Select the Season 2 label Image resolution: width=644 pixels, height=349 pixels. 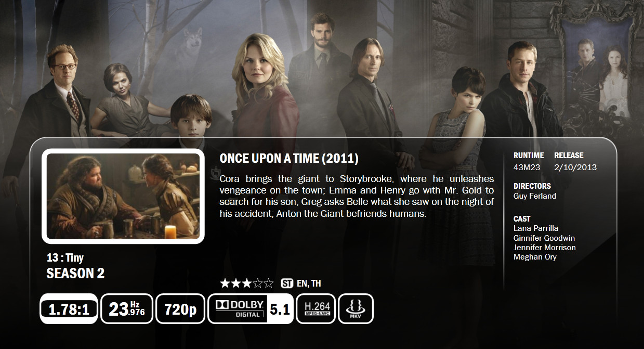75,274
